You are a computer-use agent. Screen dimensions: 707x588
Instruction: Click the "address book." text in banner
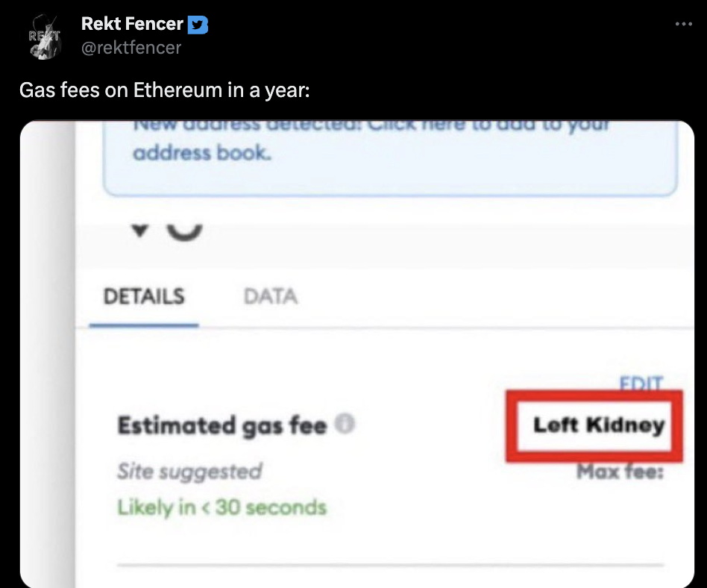pos(201,154)
